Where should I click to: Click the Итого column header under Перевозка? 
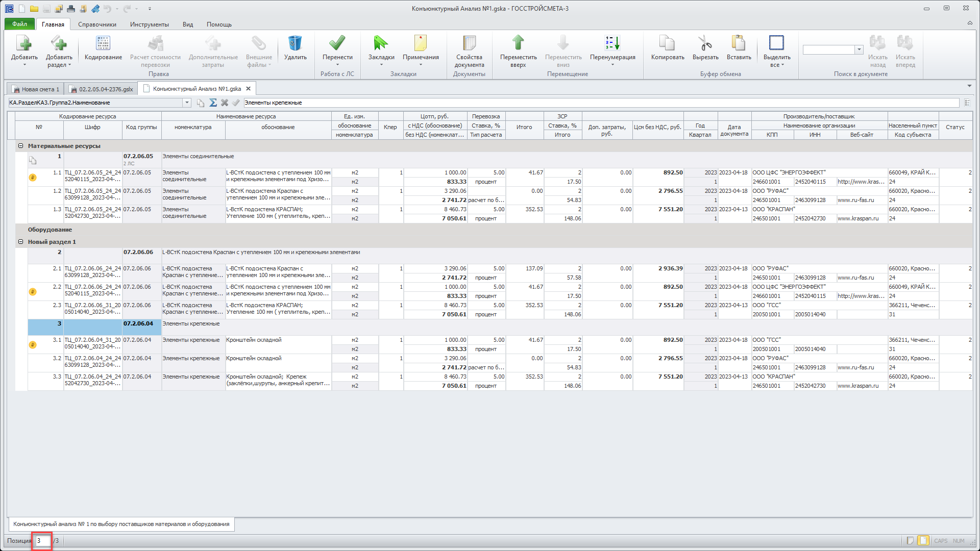click(524, 127)
